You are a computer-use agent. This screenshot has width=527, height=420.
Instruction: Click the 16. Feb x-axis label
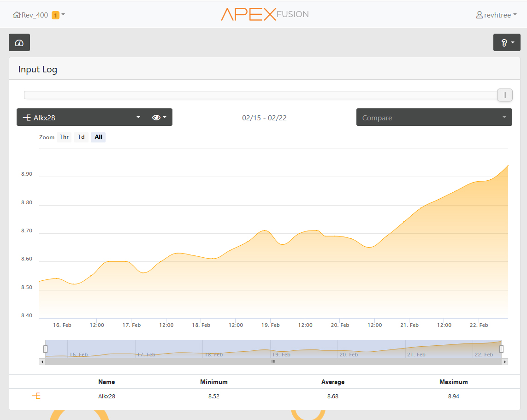click(x=62, y=325)
